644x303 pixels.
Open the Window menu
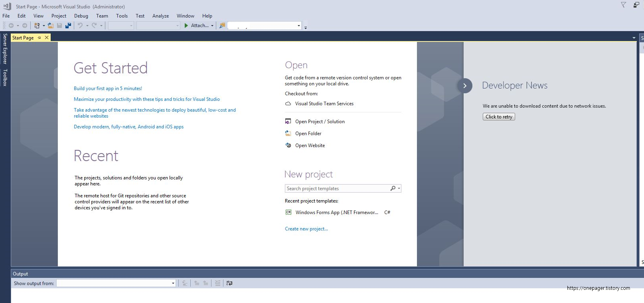(186, 16)
